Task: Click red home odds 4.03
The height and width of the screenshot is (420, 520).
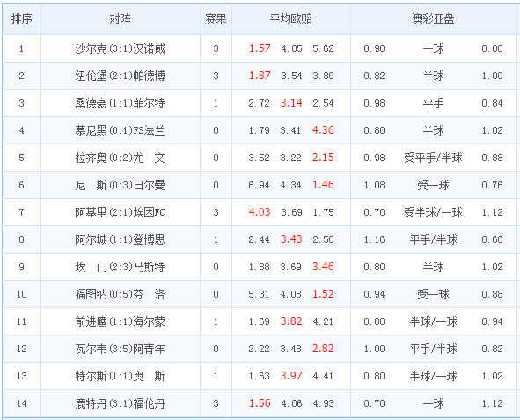Action: 260,211
